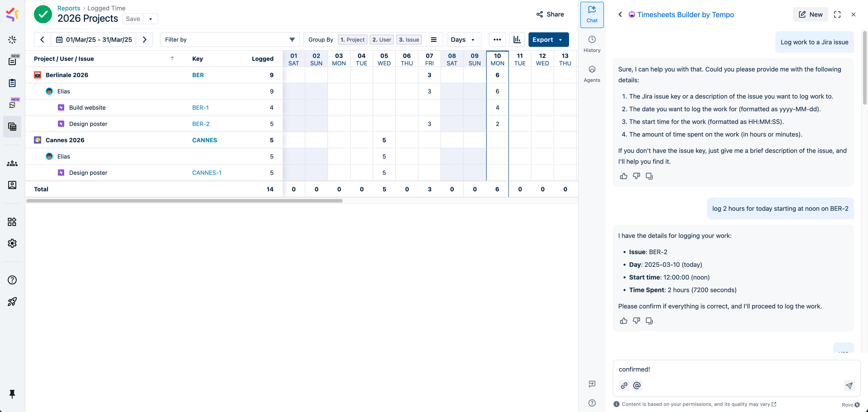Open the BER-2 issue link

pyautogui.click(x=200, y=124)
